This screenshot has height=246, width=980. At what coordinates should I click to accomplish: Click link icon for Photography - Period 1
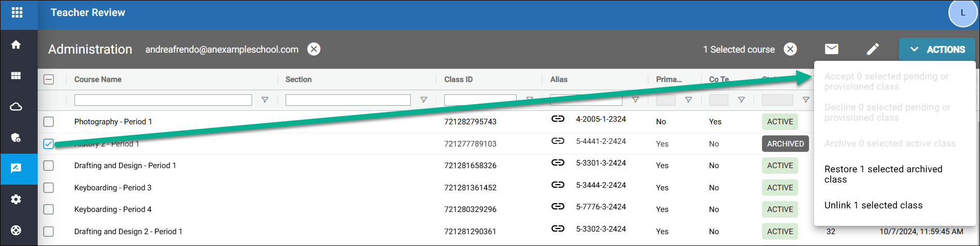557,119
